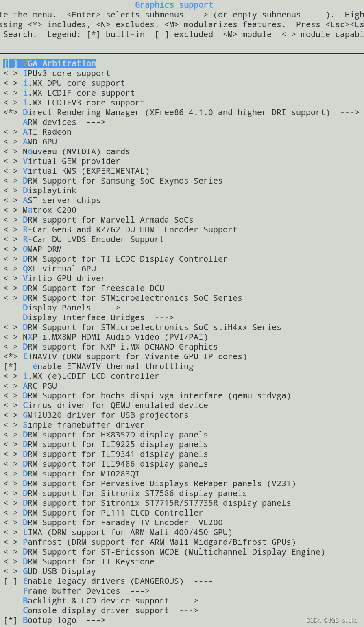The width and height of the screenshot is (364, 627).
Task: Click the Graphics support title
Action: click(174, 5)
